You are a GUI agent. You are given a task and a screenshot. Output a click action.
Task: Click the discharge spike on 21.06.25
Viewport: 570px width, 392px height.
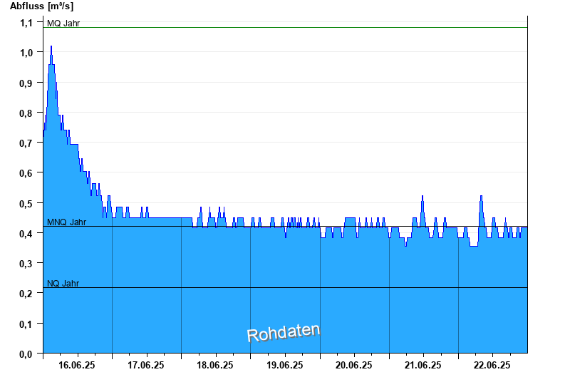pyautogui.click(x=423, y=197)
